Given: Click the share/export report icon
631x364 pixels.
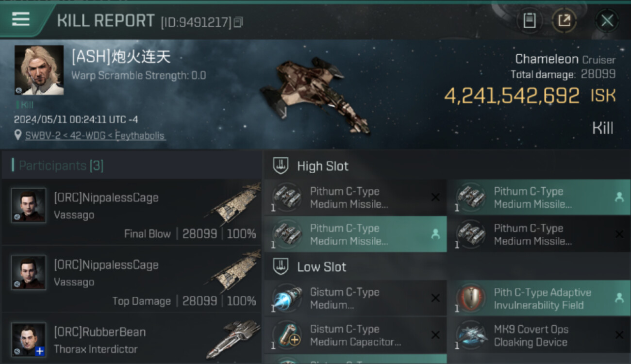Looking at the screenshot, I should click(564, 20).
